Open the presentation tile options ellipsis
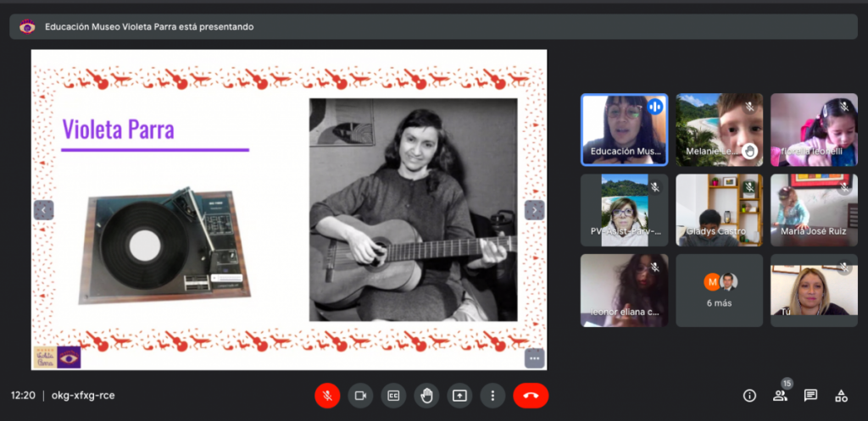Viewport: 868px width, 421px height. click(534, 358)
